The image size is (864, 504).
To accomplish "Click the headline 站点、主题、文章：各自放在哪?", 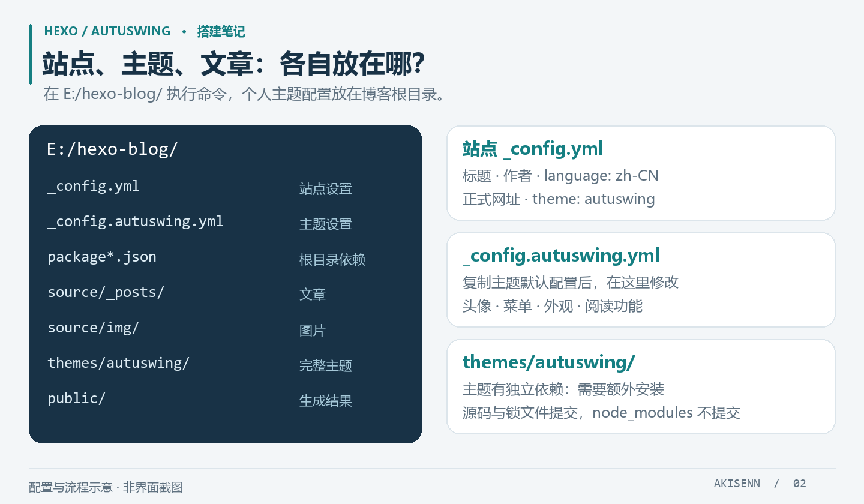I will [x=233, y=64].
